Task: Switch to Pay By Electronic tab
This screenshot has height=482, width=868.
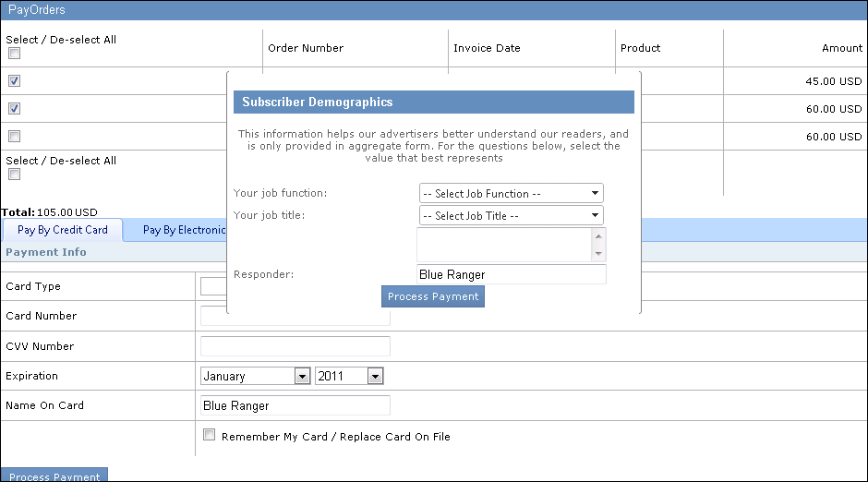Action: click(184, 230)
